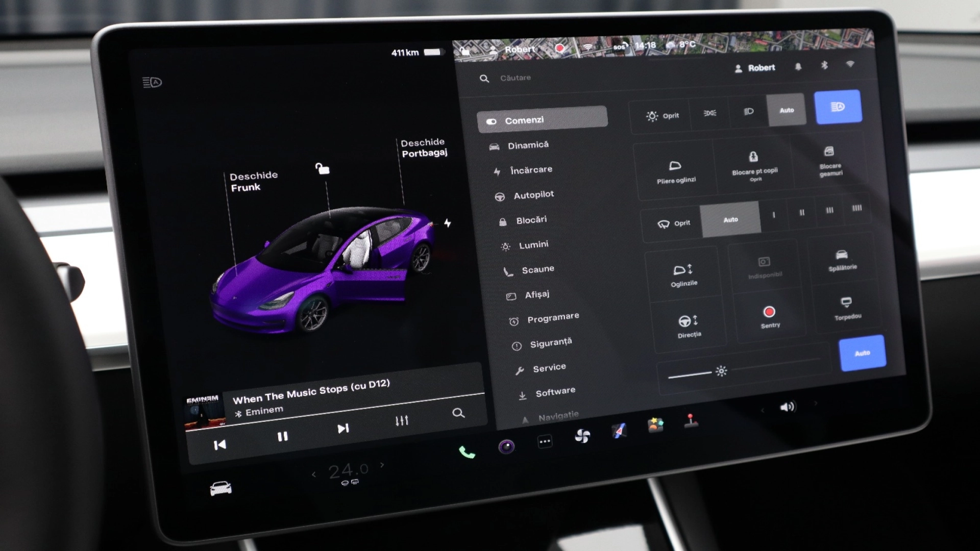980x551 pixels.
Task: Open the Autopilot settings menu
Action: click(533, 195)
